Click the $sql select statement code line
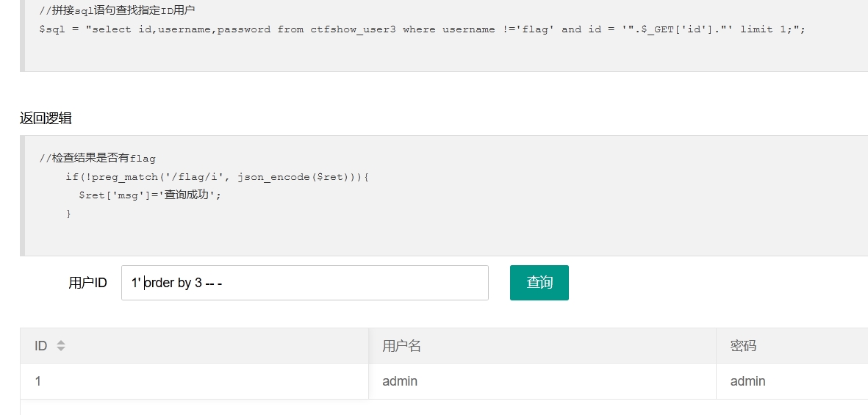Viewport: 868px width, 415px height. tap(422, 29)
